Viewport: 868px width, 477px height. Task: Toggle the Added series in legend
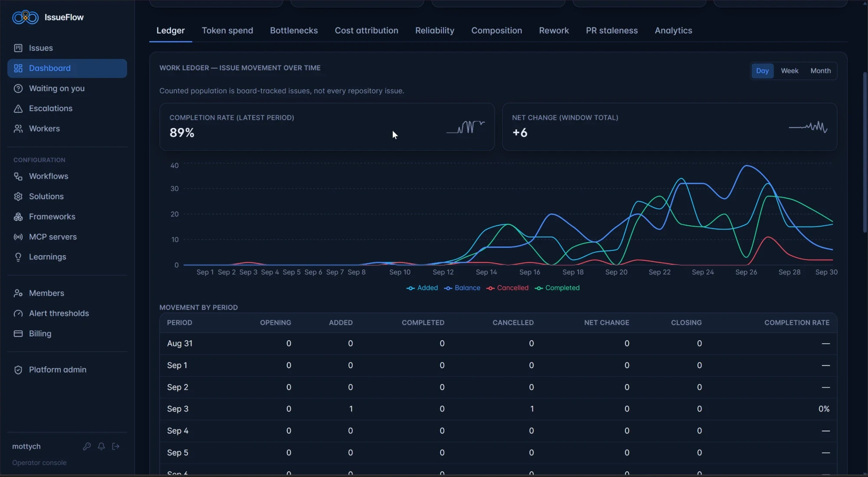422,288
